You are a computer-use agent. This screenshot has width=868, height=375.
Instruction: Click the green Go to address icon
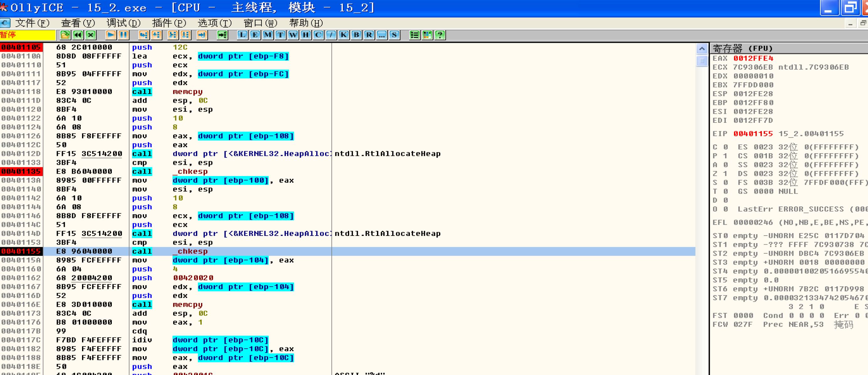tap(222, 35)
